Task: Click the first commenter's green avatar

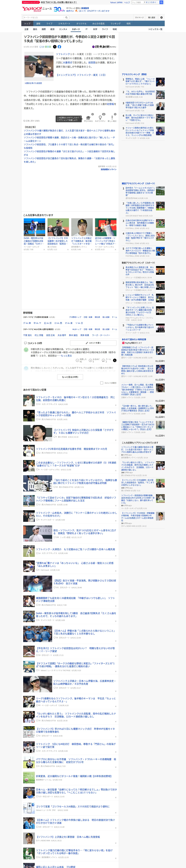Action: (26, 350)
